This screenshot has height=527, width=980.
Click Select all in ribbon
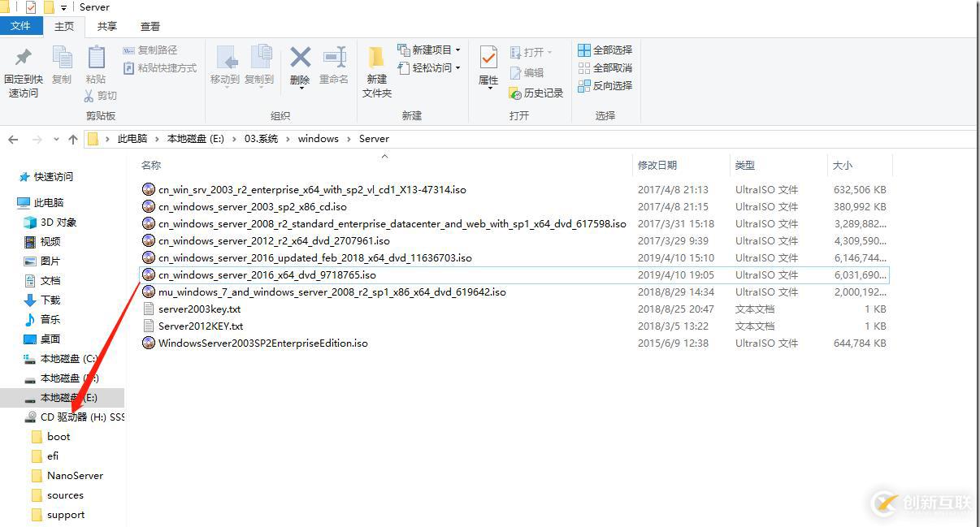point(605,50)
